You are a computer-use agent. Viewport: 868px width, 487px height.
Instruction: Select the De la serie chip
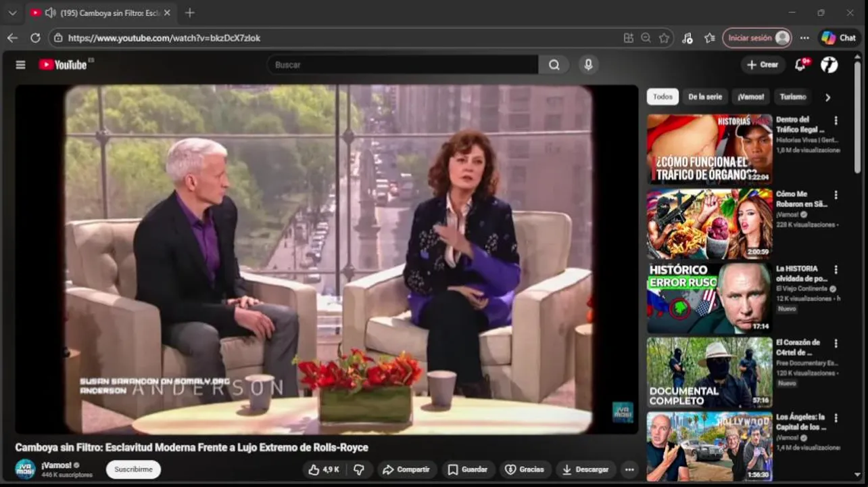coord(705,97)
